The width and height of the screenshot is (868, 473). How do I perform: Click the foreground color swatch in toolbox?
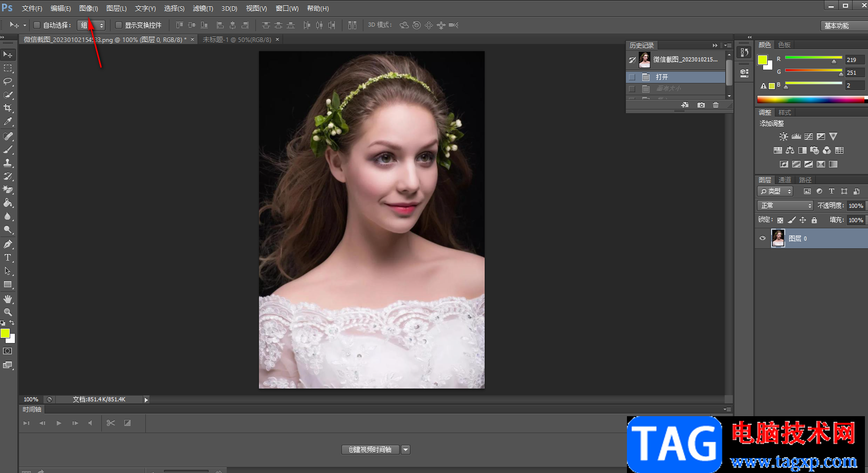point(5,334)
